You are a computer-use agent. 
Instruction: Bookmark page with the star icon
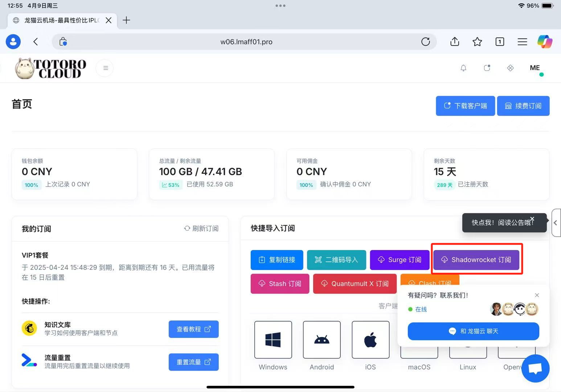click(477, 42)
